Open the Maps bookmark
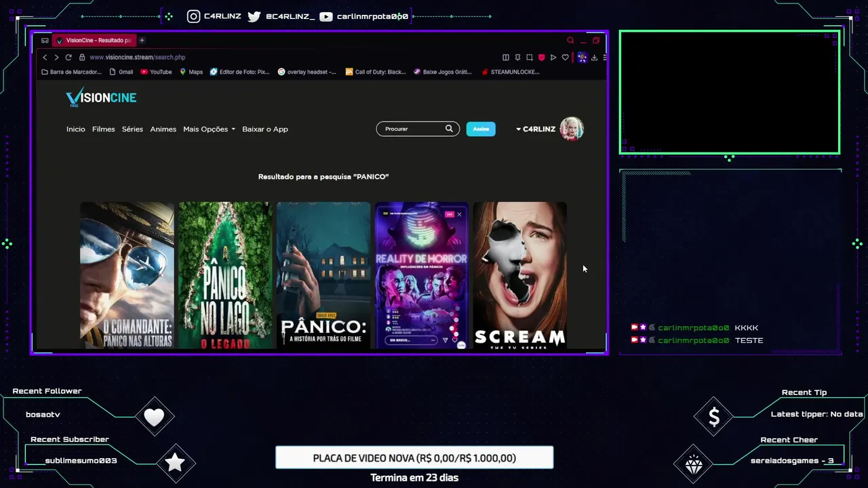The width and height of the screenshot is (868, 488). pos(191,72)
